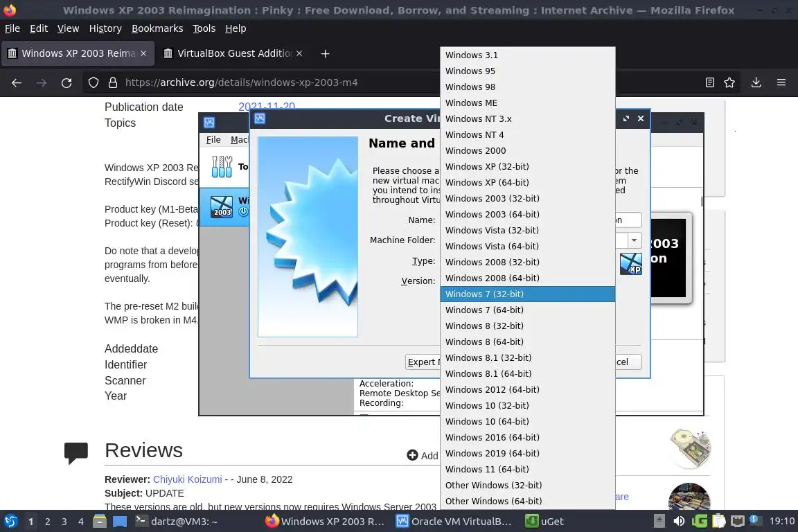Click the display tray icon
This screenshot has width=798, height=532.
click(x=738, y=521)
